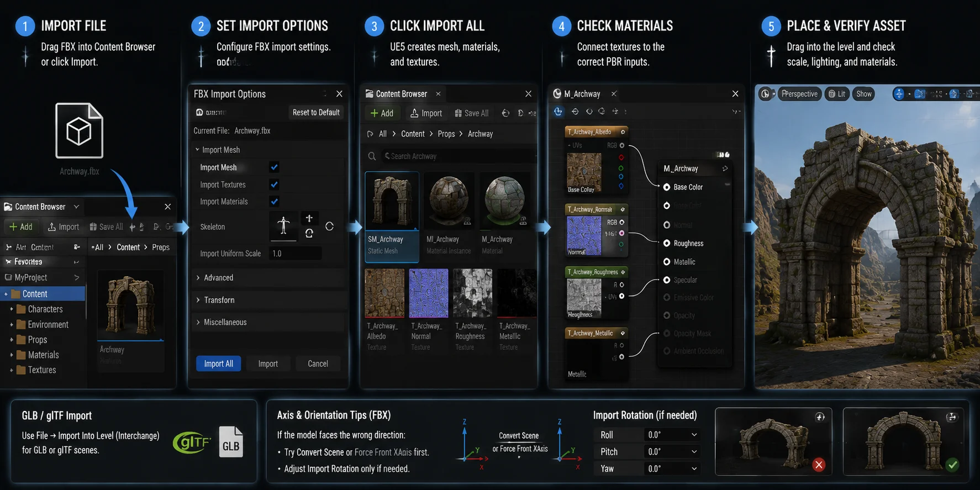The image size is (980, 490).
Task: Toggle the Import Materials checkbox
Action: click(274, 201)
